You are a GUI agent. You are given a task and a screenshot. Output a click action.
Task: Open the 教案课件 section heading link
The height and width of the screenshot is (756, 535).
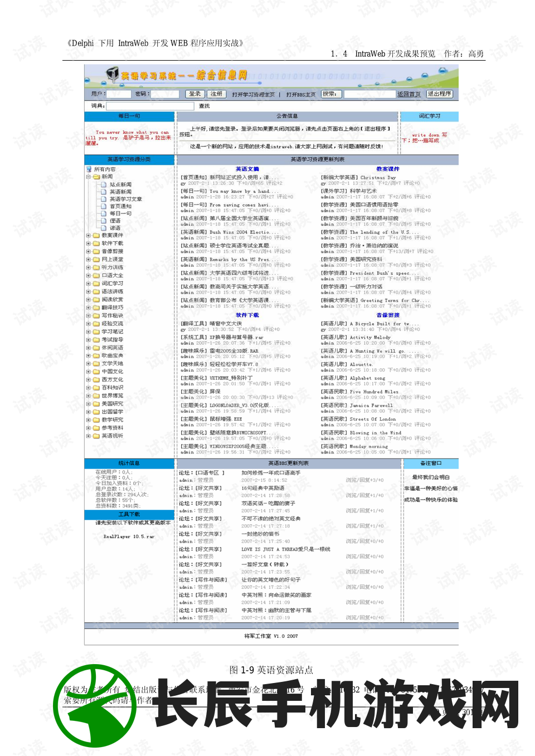(388, 169)
